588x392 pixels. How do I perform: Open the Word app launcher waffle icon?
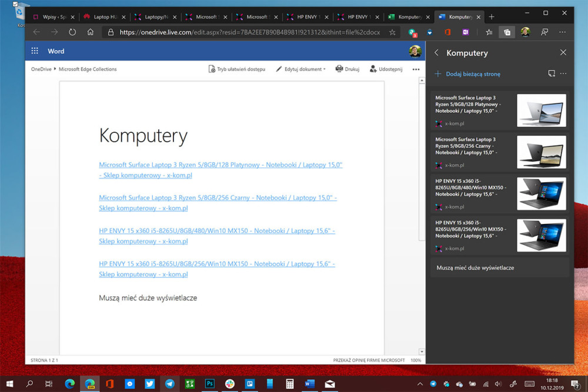(35, 51)
